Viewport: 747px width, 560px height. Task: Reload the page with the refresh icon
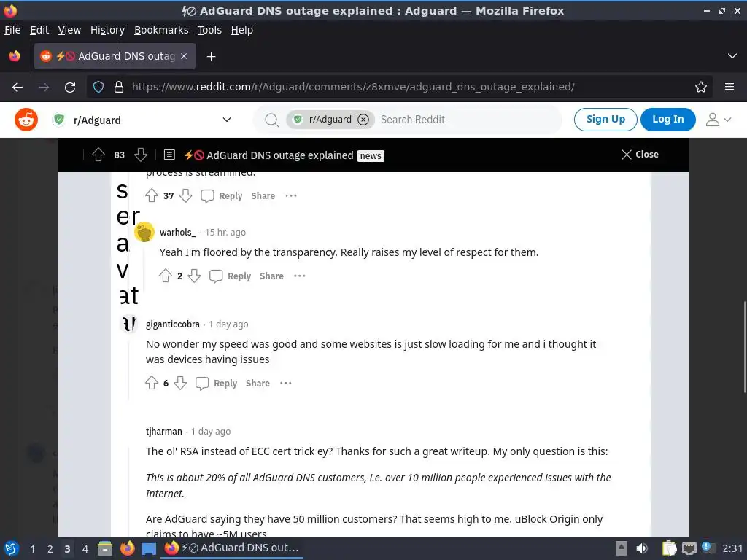point(70,87)
